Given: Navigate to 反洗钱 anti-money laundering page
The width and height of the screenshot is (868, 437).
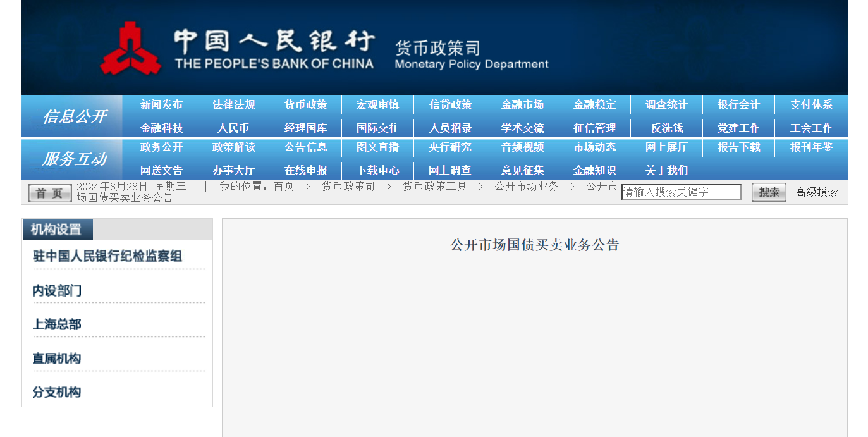Looking at the screenshot, I should 666,128.
